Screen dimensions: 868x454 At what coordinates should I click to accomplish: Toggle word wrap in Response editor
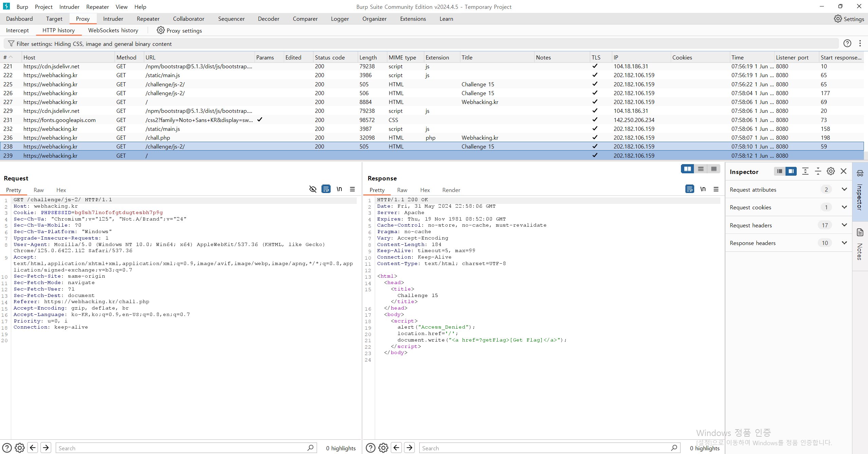tap(689, 189)
